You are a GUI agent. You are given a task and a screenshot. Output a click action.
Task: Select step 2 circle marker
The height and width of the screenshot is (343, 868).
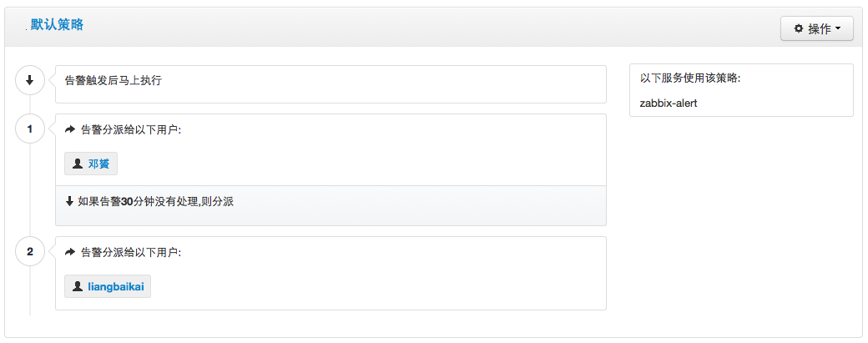coord(30,252)
